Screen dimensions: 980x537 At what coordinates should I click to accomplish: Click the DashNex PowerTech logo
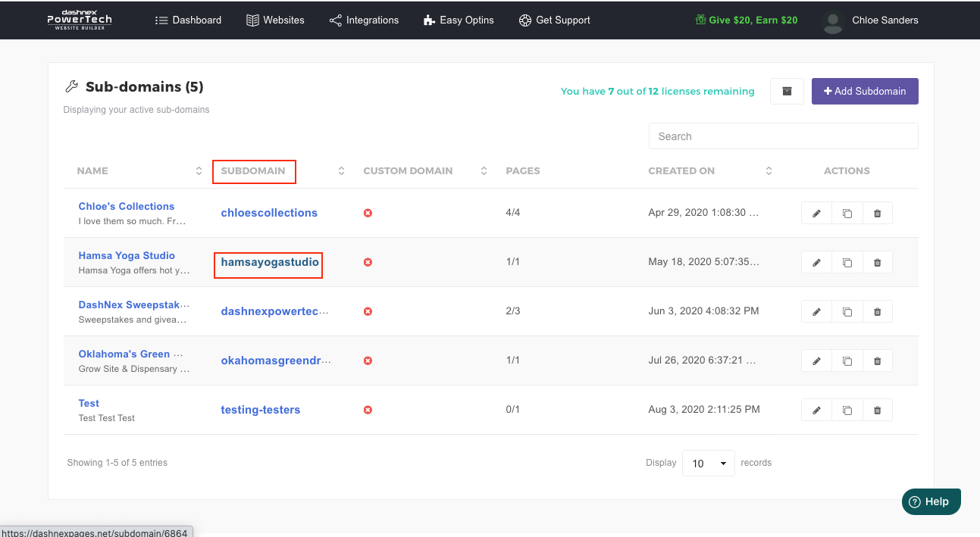[80, 20]
